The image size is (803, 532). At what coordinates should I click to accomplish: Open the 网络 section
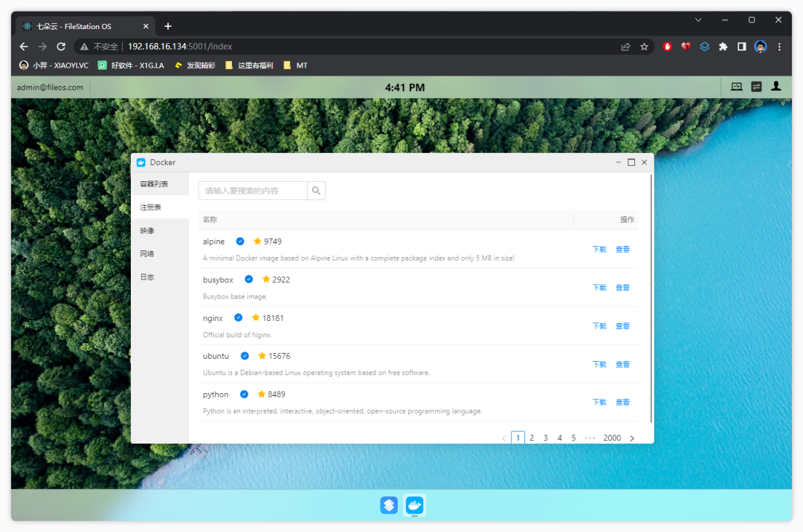tap(160, 253)
